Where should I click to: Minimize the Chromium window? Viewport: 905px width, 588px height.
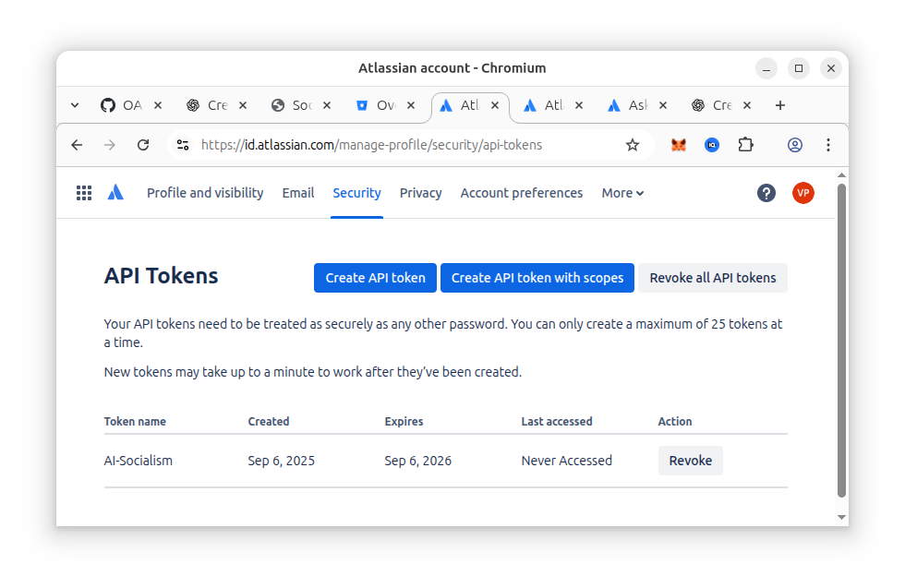click(x=766, y=68)
